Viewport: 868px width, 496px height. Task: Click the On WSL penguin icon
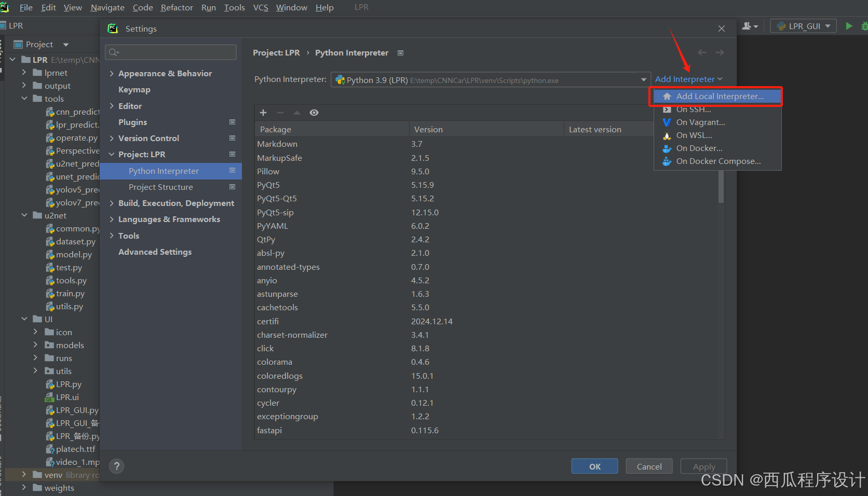(667, 135)
